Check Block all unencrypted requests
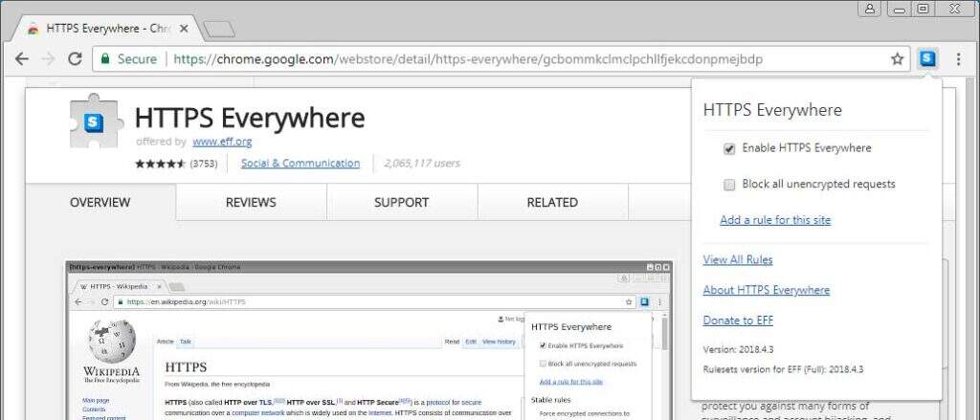Screen dimensions: 980x420 click(729, 184)
